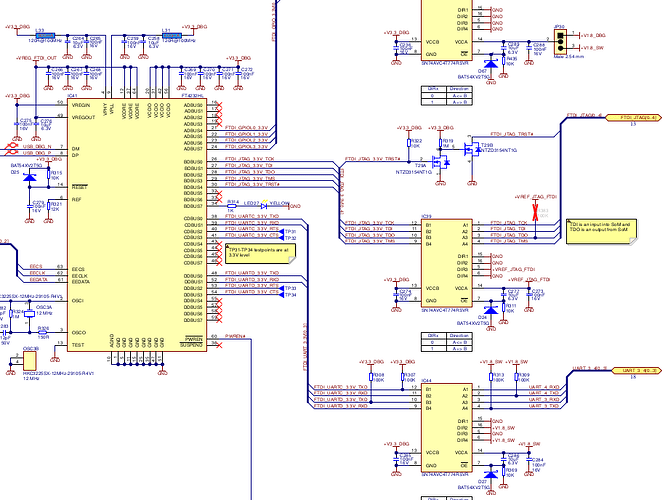Click the FTDI_JTAG_TDO label at IC39 A3
667x500 pixels.
[x=509, y=235]
